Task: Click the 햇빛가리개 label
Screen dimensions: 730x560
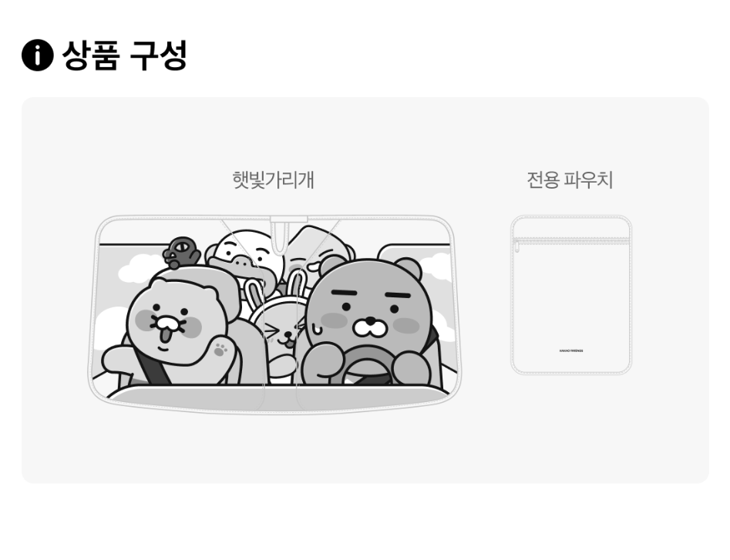Action: [x=274, y=180]
